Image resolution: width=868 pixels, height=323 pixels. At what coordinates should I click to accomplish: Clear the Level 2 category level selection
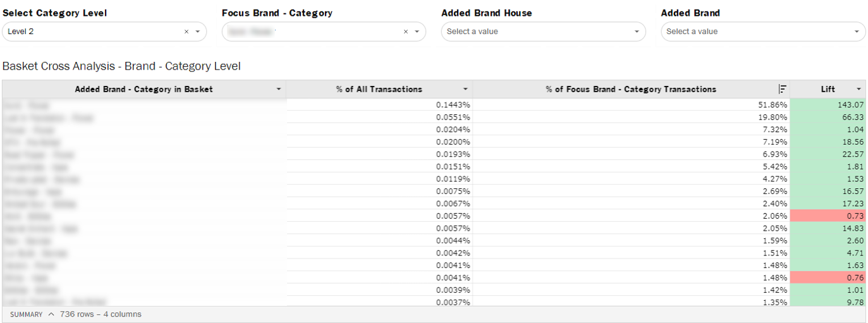(186, 32)
